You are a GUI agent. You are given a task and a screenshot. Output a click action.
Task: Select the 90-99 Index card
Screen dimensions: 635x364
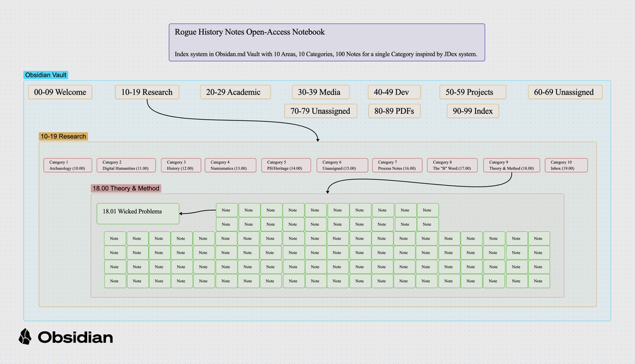pyautogui.click(x=472, y=111)
